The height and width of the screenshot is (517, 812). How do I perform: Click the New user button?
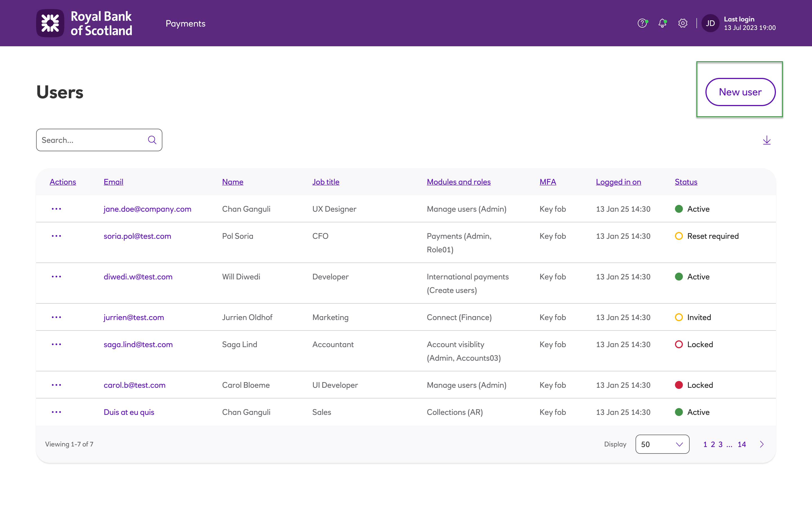tap(740, 92)
